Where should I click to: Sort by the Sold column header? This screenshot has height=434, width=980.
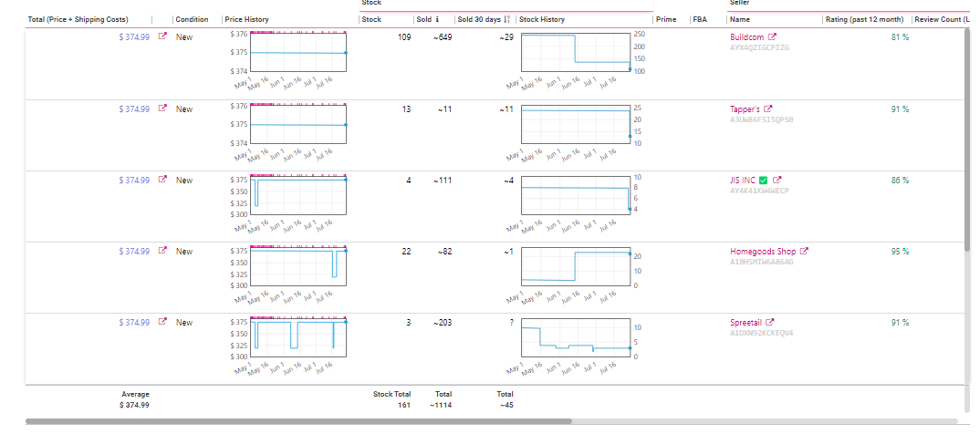[x=423, y=19]
